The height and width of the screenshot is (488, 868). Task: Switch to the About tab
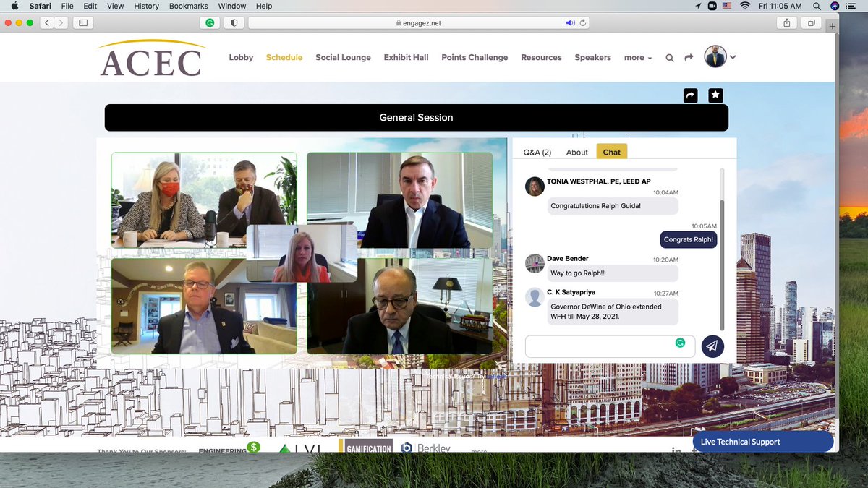pos(577,152)
